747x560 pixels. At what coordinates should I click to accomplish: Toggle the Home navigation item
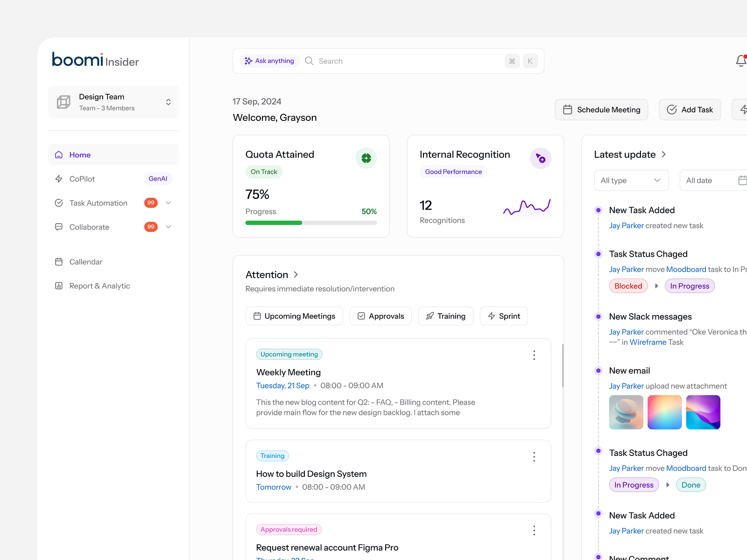point(80,154)
